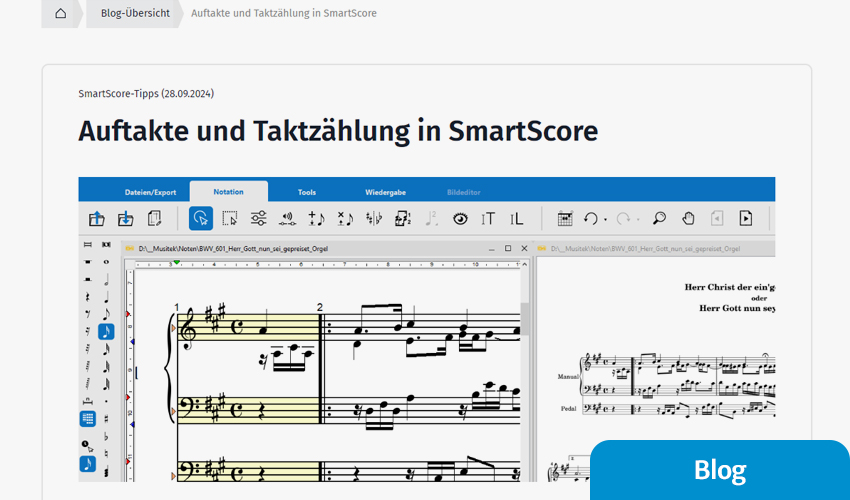Open the undo history dropdown arrow
The image size is (850, 500).
[x=605, y=219]
